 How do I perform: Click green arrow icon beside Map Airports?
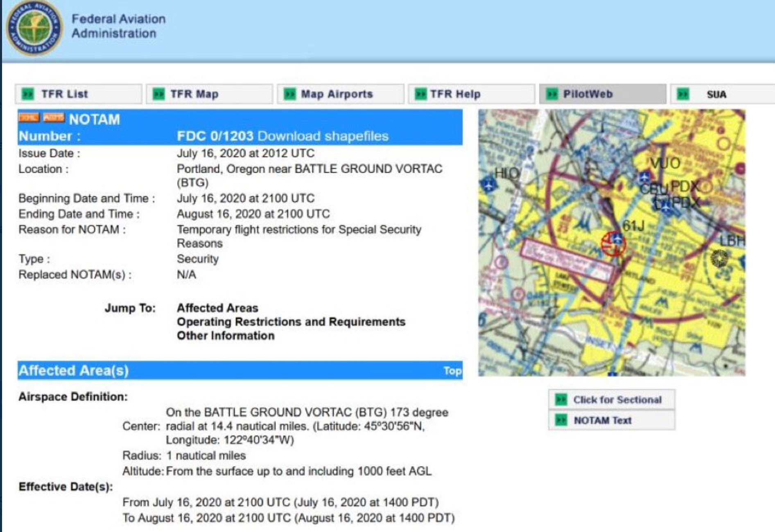pyautogui.click(x=289, y=94)
